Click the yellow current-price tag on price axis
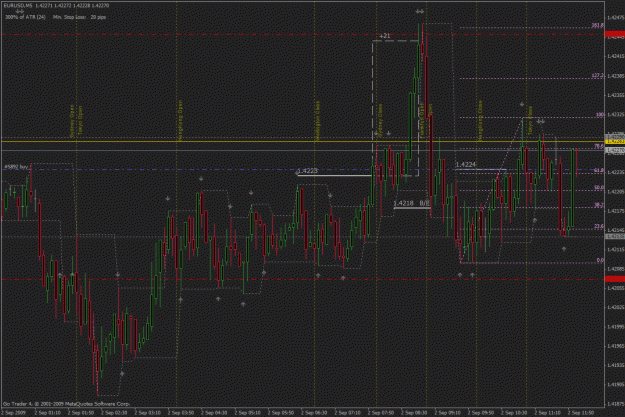The image size is (625, 417). click(615, 142)
